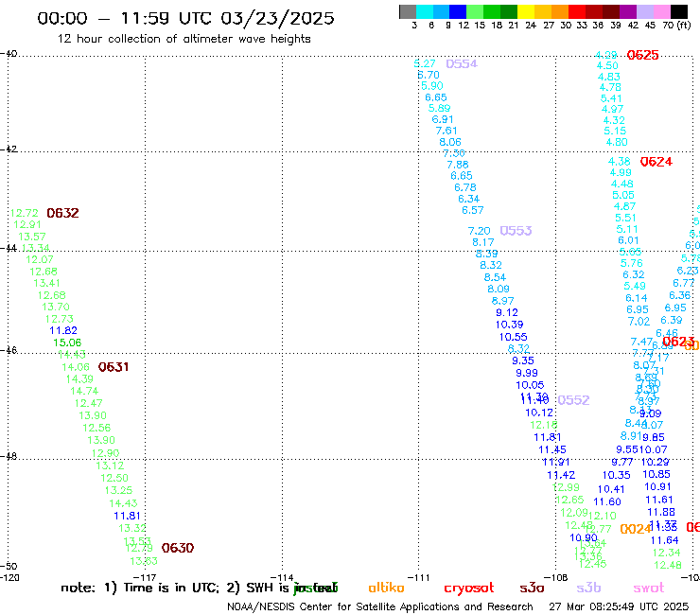The image size is (700, 615).
Task: Click the -117 longitude axis label
Action: pos(146,577)
